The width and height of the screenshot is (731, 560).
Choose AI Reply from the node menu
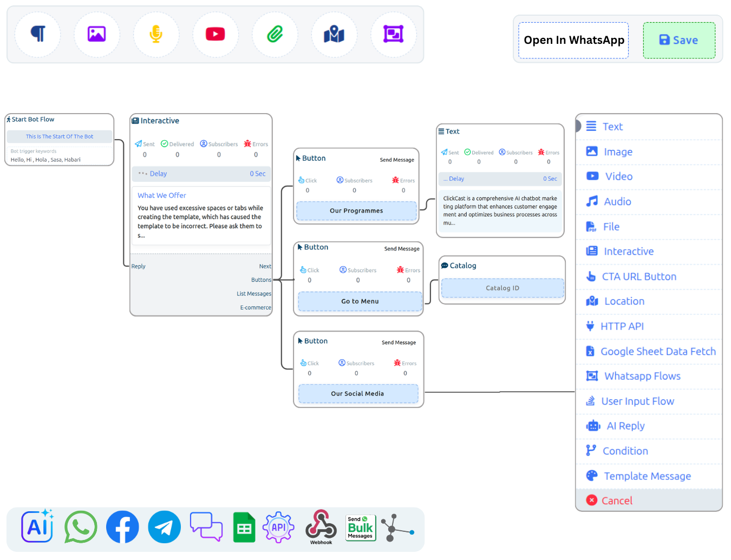point(649,426)
